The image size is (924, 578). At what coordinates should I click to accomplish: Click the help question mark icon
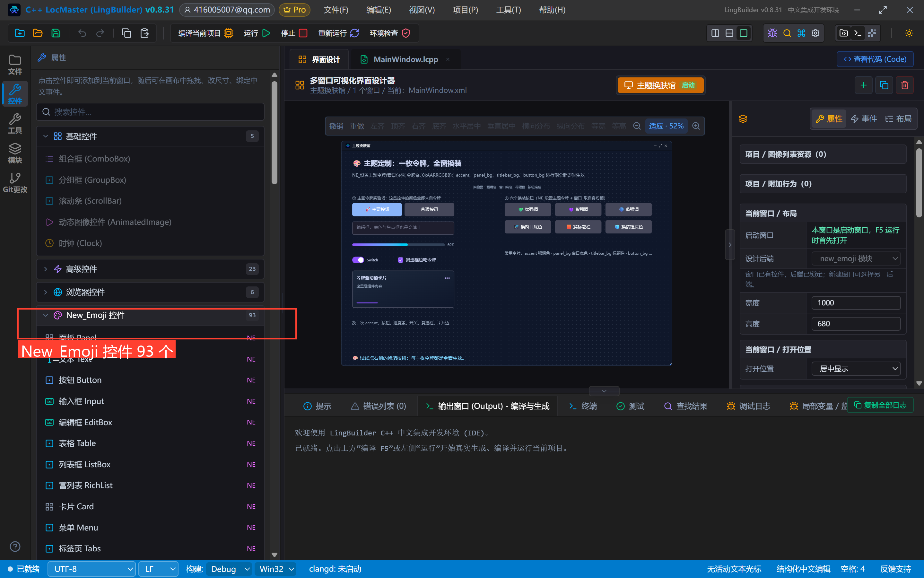click(x=15, y=546)
